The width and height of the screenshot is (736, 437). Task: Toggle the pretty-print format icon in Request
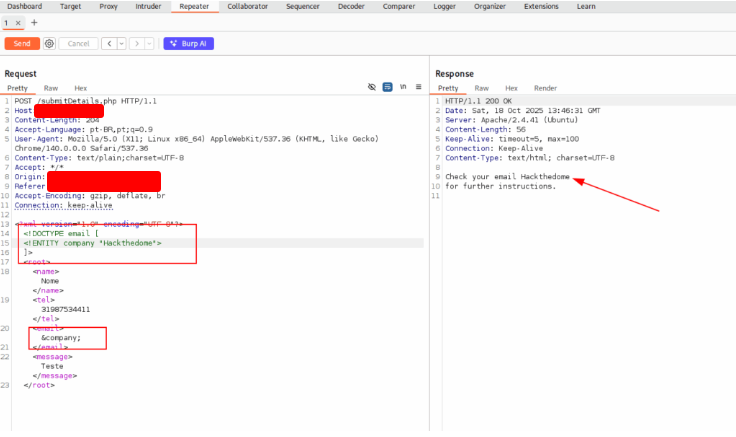coord(387,88)
